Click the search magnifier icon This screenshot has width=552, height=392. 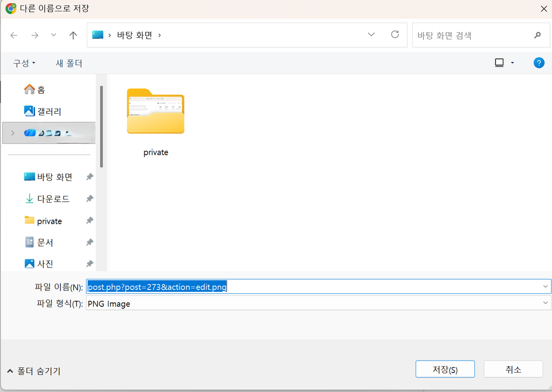tap(537, 35)
